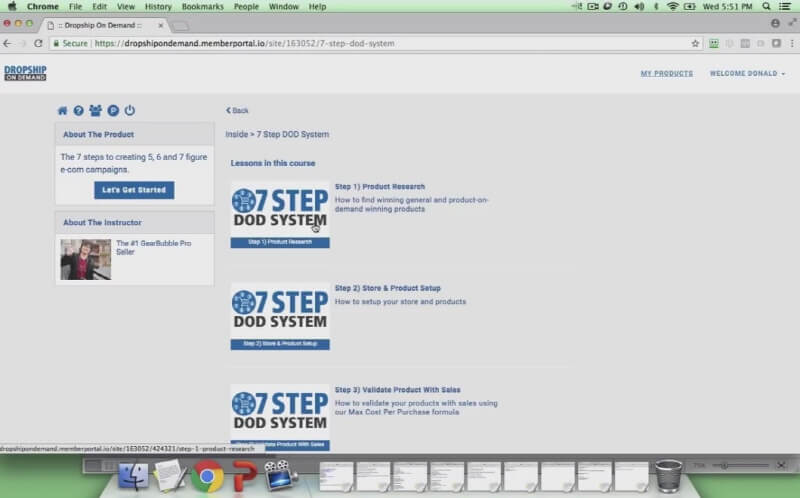This screenshot has width=800, height=498.
Task: Click the clock Wed 5:51 PM
Action: (728, 7)
